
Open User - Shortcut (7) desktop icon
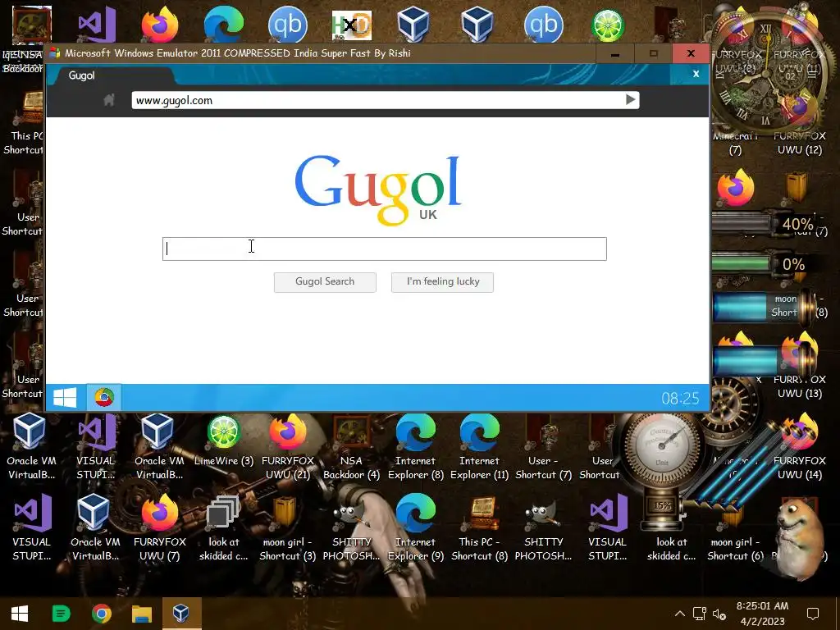(x=543, y=447)
